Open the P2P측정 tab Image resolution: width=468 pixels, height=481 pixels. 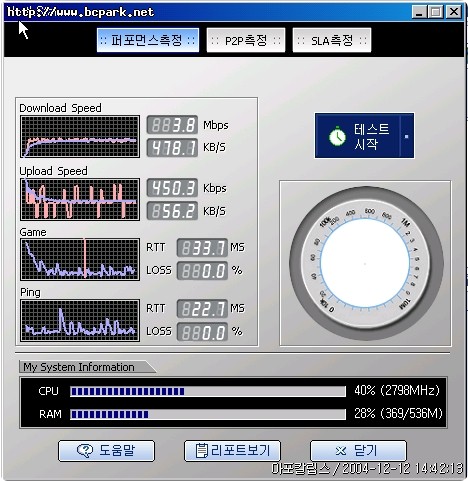tap(246, 40)
